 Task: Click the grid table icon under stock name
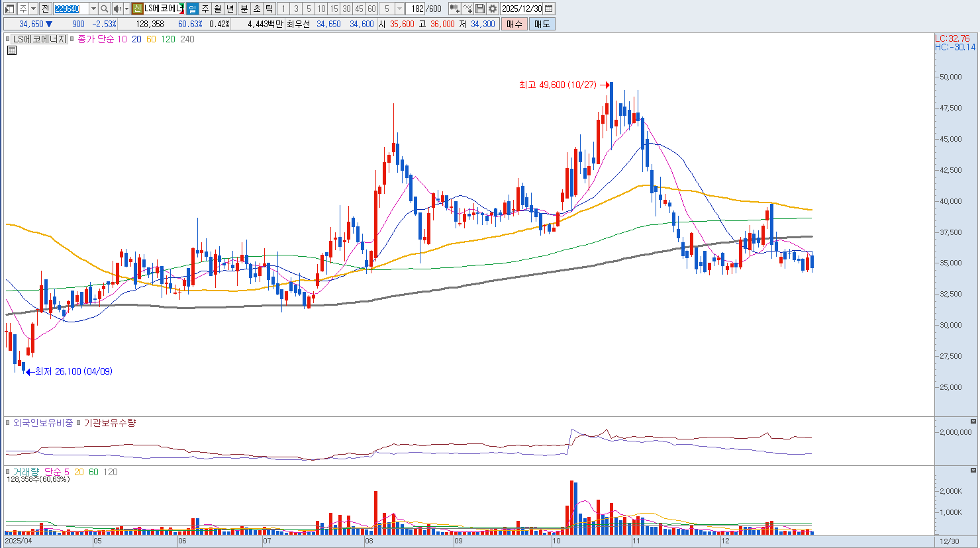click(11, 50)
